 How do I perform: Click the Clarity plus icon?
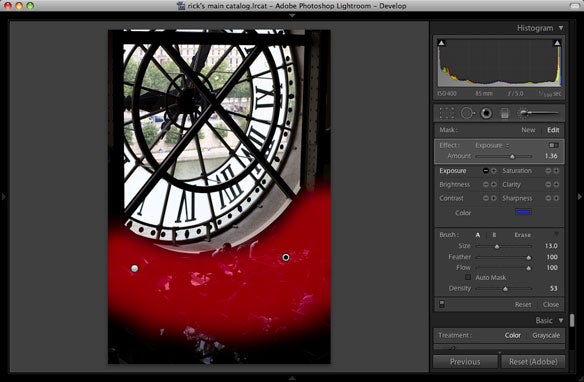coord(556,184)
